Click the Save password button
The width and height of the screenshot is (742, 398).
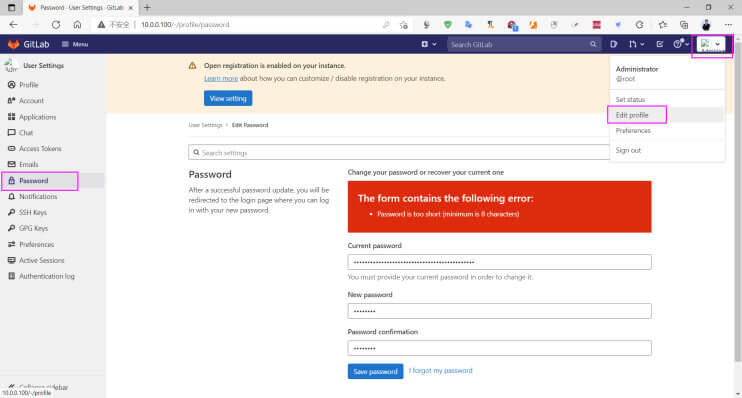point(375,371)
